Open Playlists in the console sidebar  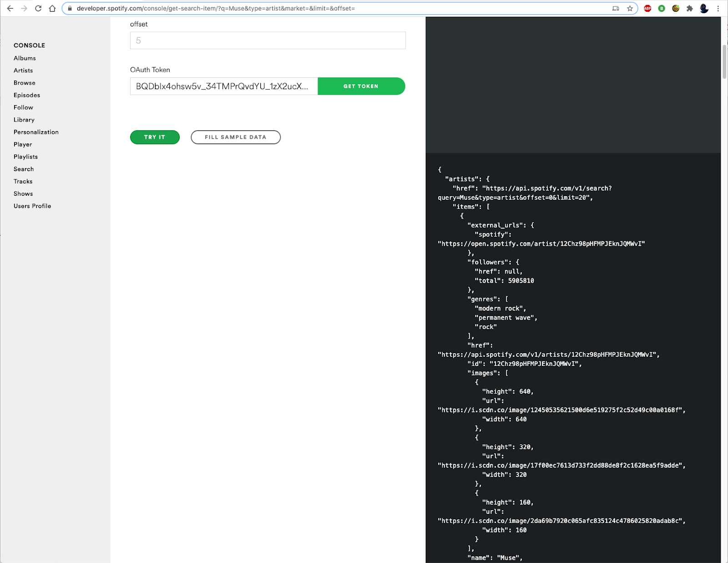(x=25, y=157)
